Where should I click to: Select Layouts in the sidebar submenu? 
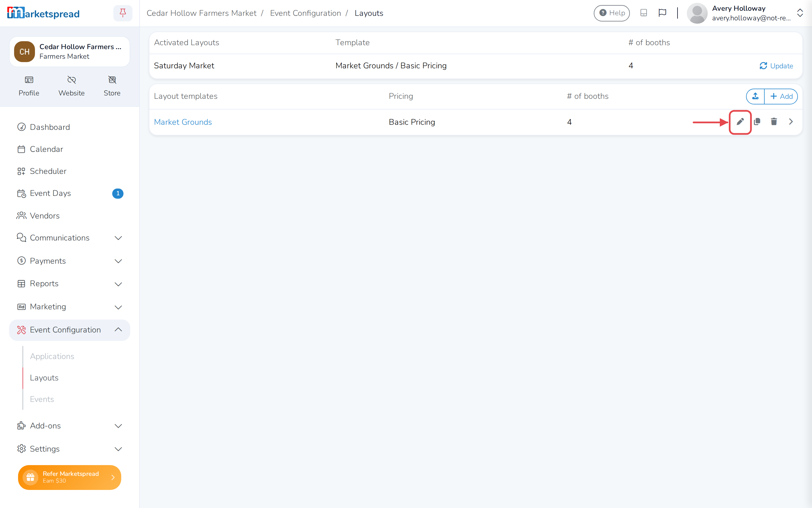44,378
